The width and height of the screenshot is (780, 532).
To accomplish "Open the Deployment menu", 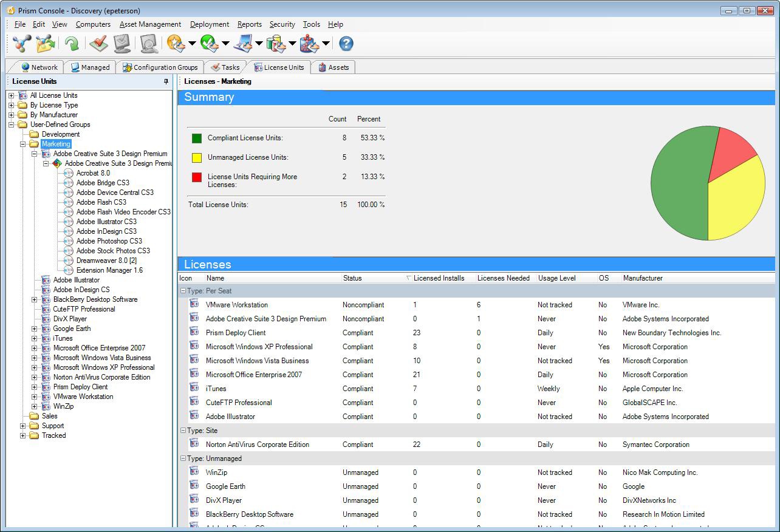I will [x=210, y=24].
